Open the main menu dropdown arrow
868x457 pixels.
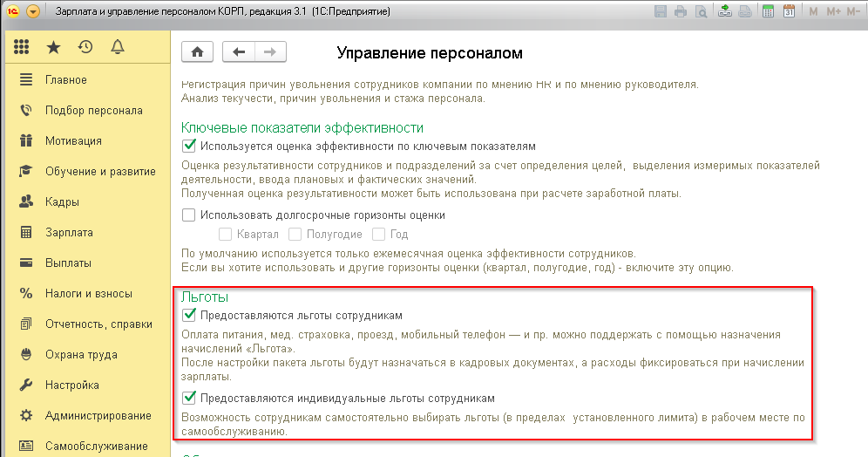point(33,11)
